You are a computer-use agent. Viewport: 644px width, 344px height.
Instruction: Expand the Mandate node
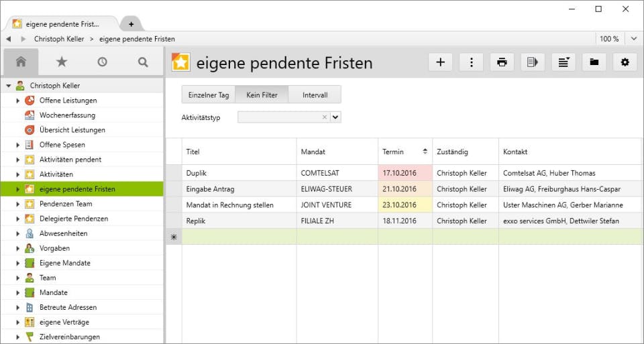point(17,292)
